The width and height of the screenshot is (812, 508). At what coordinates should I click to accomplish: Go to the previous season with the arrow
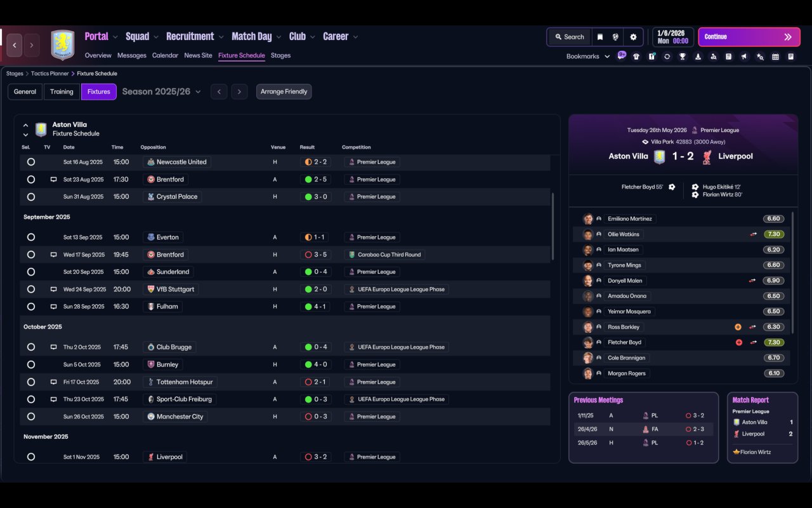(219, 91)
